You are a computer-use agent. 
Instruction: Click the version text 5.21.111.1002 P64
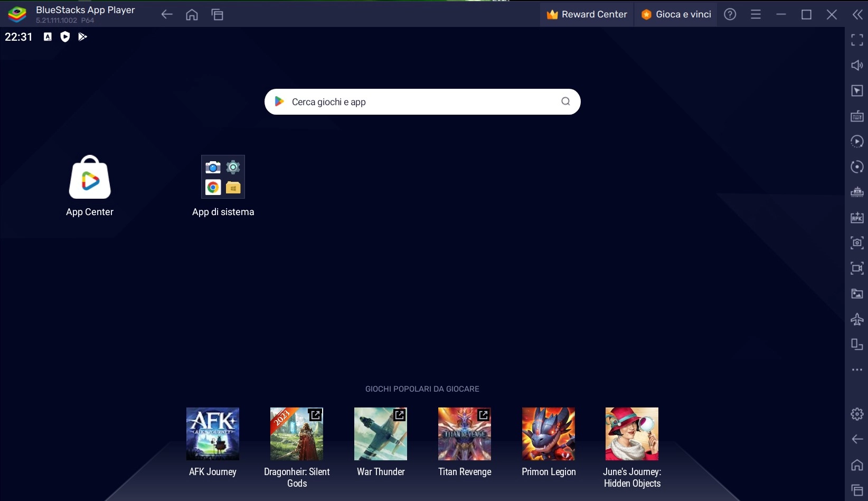(65, 21)
